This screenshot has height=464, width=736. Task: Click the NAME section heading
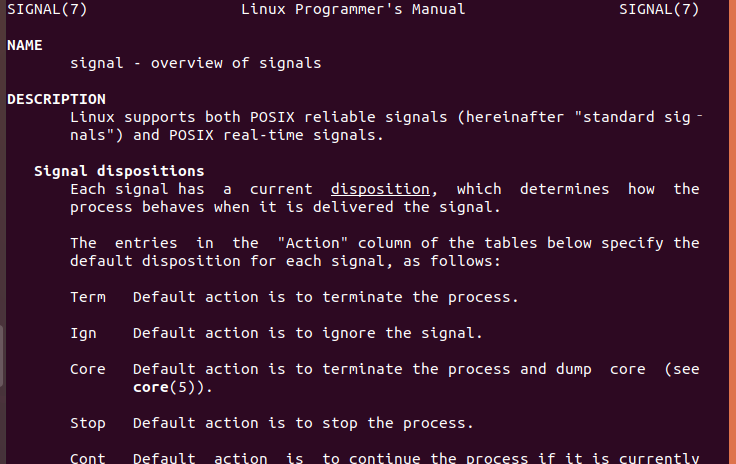click(x=25, y=45)
